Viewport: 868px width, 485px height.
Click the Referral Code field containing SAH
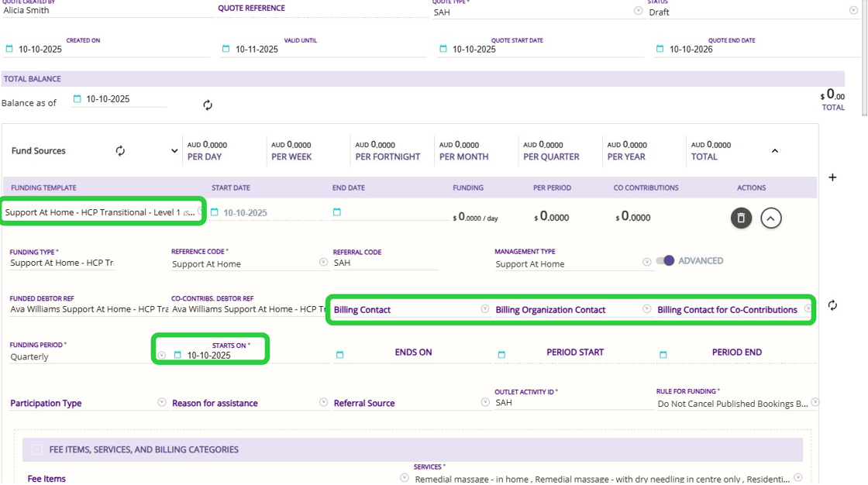384,263
